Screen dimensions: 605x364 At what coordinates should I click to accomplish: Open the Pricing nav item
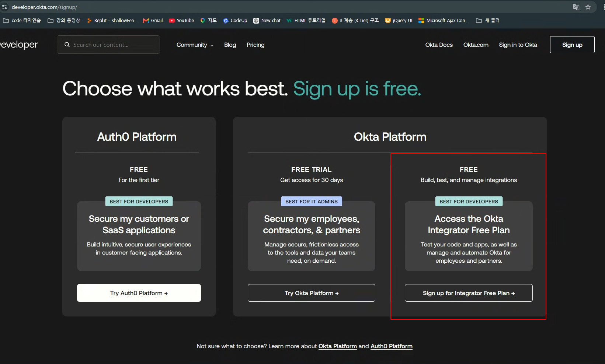click(x=255, y=45)
